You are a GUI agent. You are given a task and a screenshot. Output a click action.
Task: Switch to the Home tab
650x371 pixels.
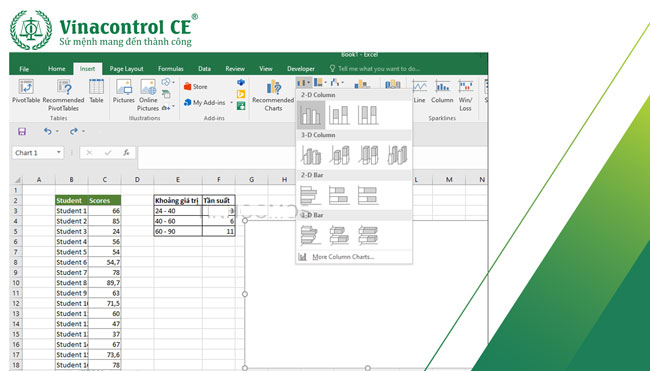56,69
